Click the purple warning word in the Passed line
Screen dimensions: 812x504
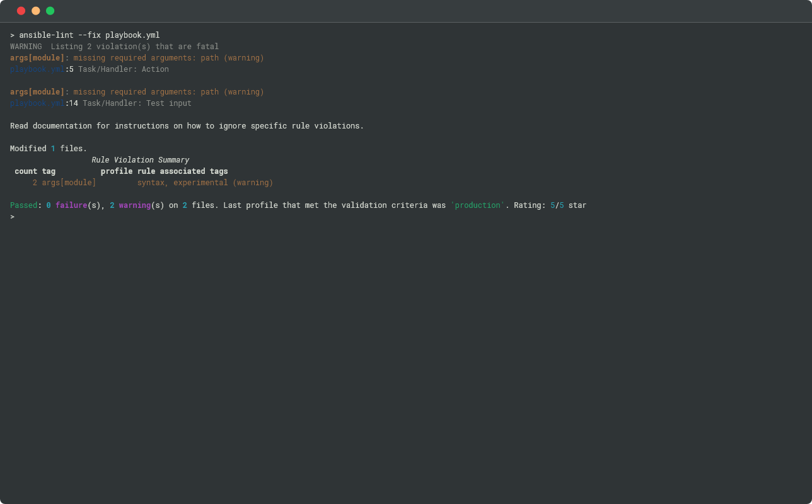pyautogui.click(x=134, y=205)
